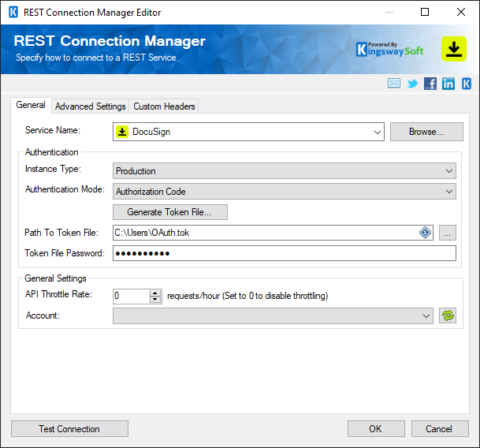
Task: Open the Twitter bird icon link
Action: [x=412, y=84]
